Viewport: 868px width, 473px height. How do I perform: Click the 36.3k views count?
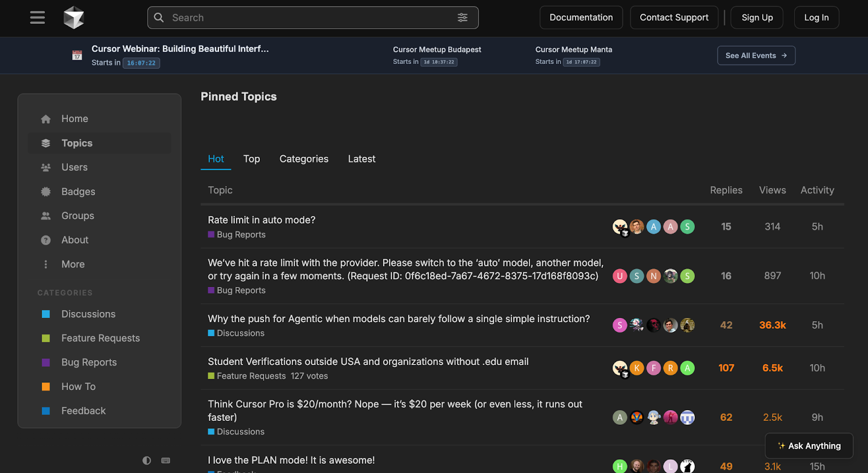pyautogui.click(x=773, y=325)
